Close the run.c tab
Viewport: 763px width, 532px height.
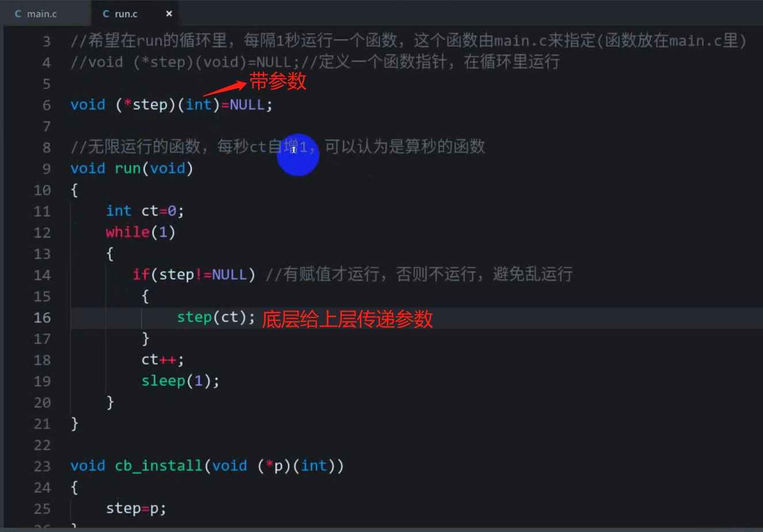169,14
